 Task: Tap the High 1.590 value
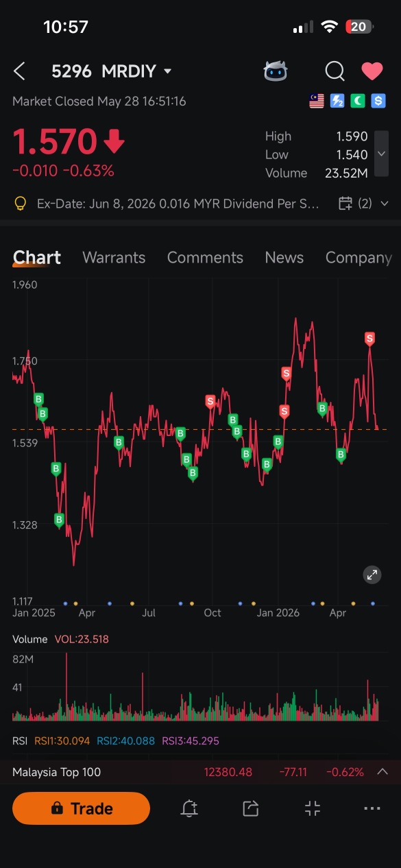tap(352, 136)
